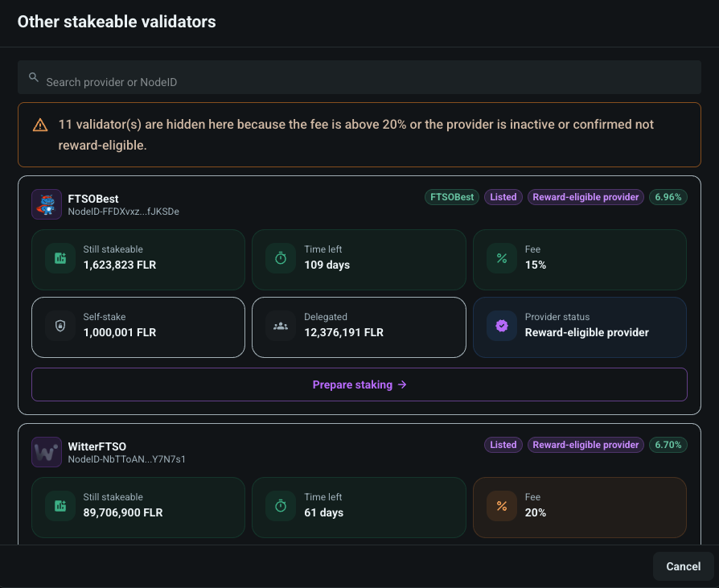Click WitterFTSO's Reward-eligible provider badge
This screenshot has width=719, height=588.
coord(585,445)
